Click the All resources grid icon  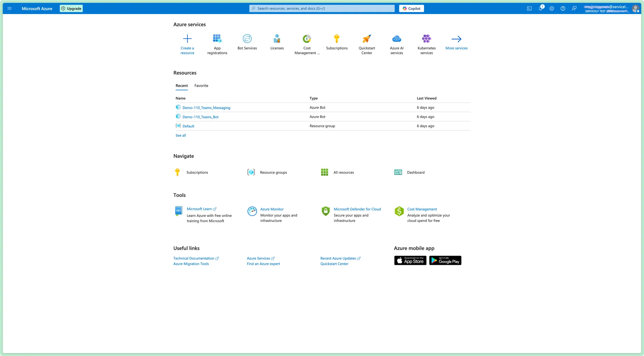pos(324,172)
